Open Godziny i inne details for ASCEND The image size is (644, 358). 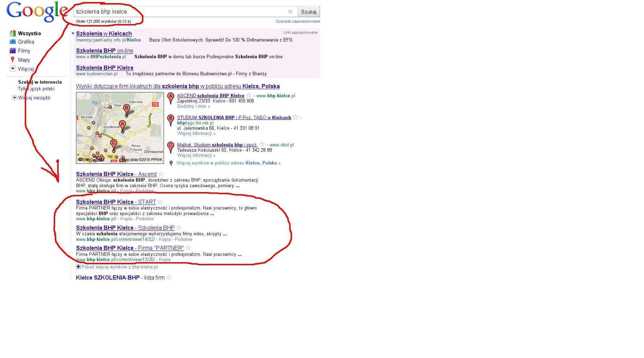194,106
